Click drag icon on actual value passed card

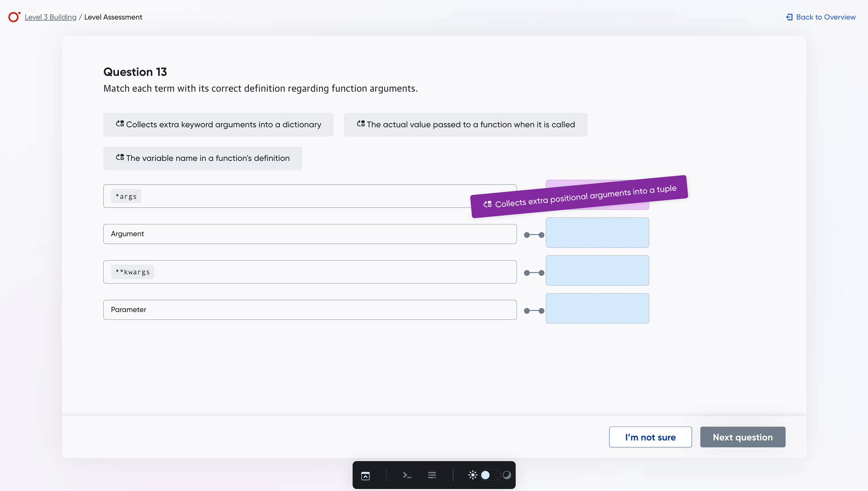361,124
